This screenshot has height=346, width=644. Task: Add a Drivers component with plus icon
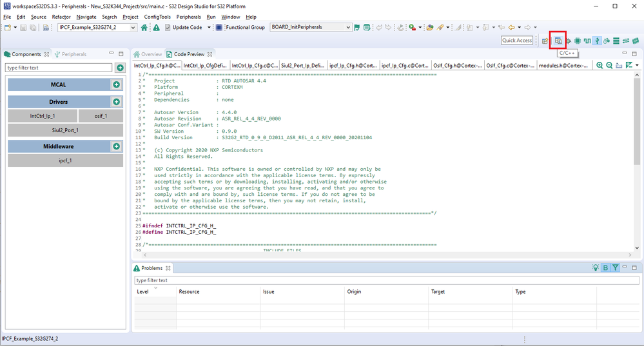[x=116, y=102]
